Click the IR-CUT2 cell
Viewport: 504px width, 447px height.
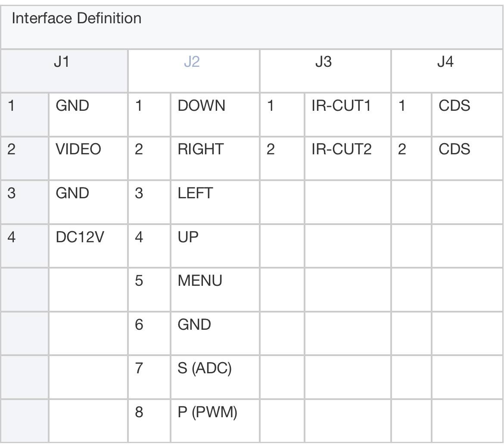pyautogui.click(x=348, y=159)
